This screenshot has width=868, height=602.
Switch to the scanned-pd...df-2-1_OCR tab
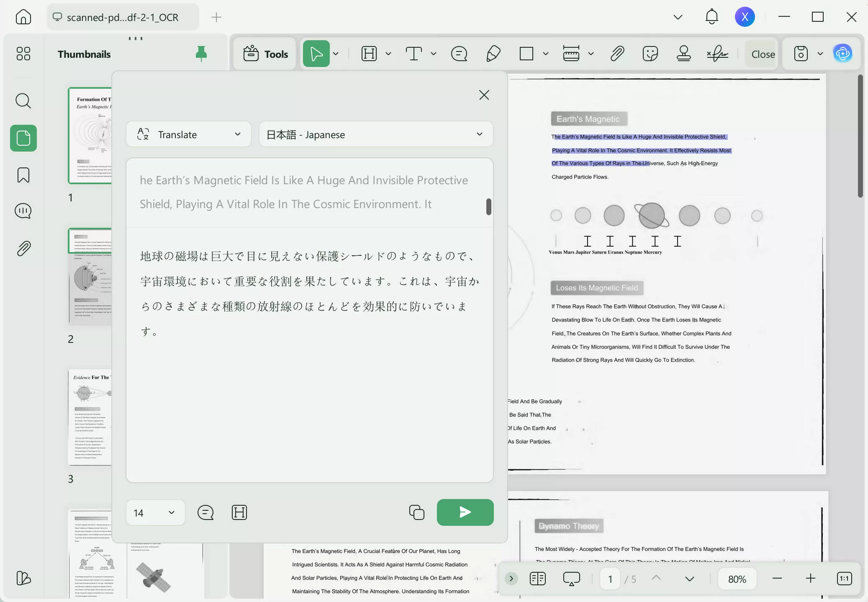coord(123,17)
